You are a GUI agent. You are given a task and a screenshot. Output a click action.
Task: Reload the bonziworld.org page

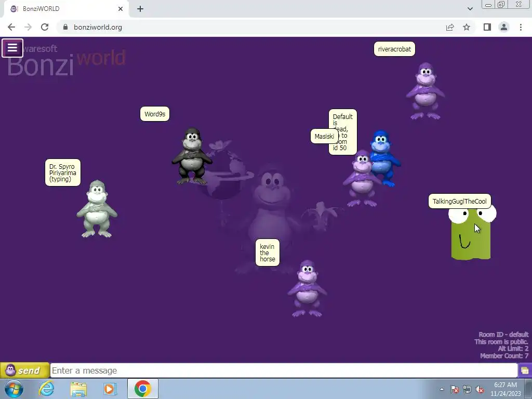tap(45, 27)
